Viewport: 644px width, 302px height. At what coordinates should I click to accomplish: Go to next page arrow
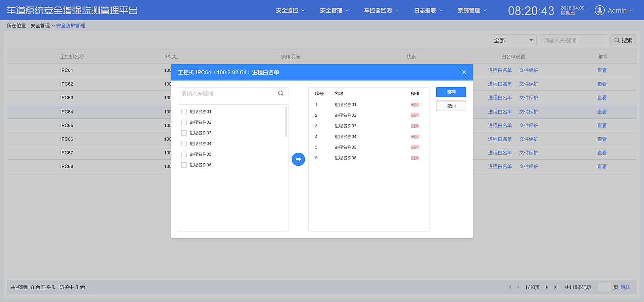coord(547,287)
